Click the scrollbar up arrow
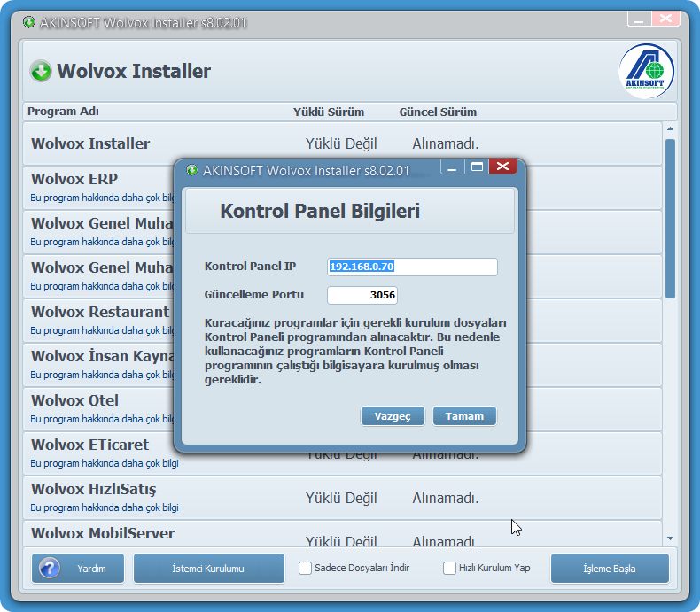700x612 pixels. [670, 129]
